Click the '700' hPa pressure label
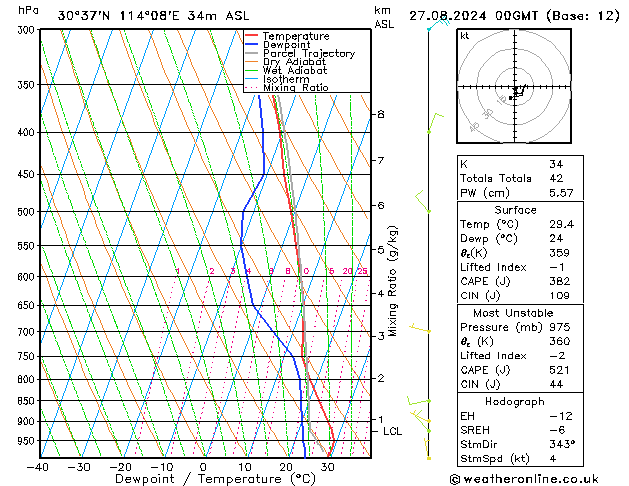This screenshot has height=486, width=629. 28,332
